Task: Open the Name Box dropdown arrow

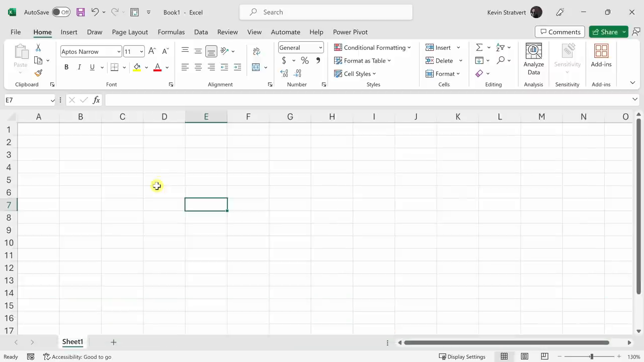Action: pyautogui.click(x=52, y=101)
